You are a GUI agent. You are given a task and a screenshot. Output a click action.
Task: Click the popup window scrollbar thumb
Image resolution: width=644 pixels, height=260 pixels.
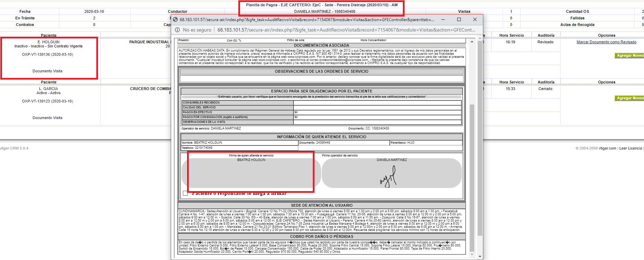pos(480,138)
